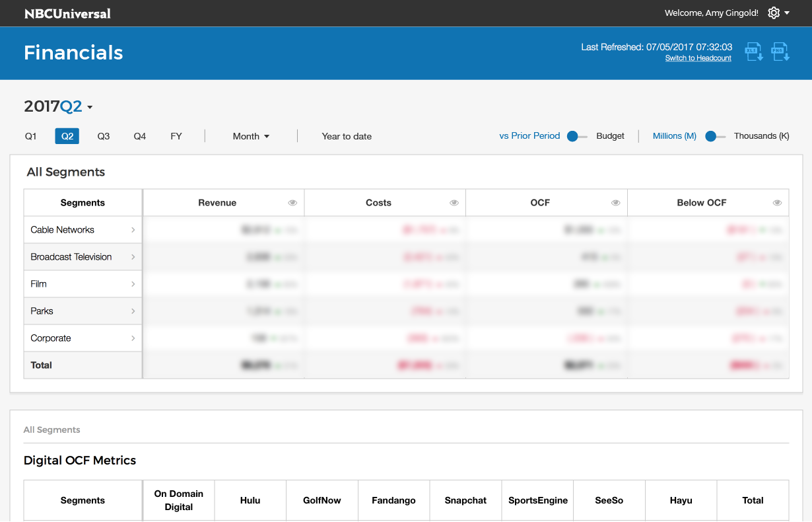Click the Last Refreshed timestamp

657,47
